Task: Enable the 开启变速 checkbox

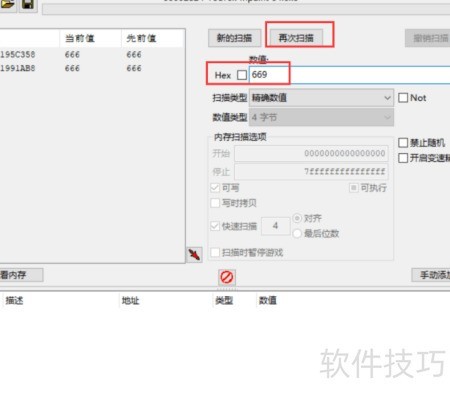Action: pyautogui.click(x=403, y=158)
